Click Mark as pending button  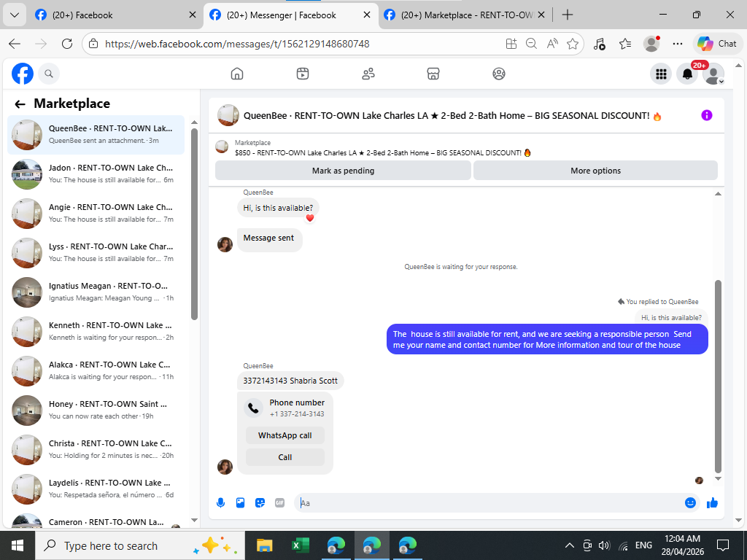(x=343, y=171)
